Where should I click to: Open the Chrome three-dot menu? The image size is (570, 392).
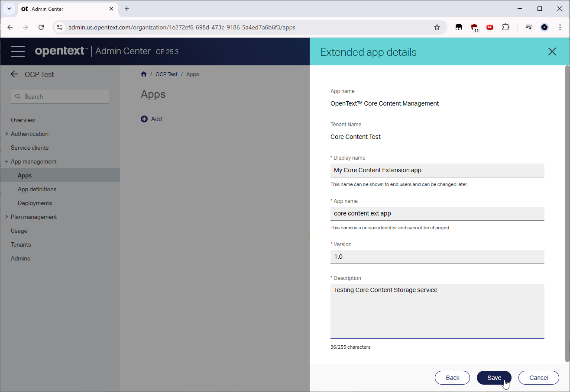(x=560, y=27)
